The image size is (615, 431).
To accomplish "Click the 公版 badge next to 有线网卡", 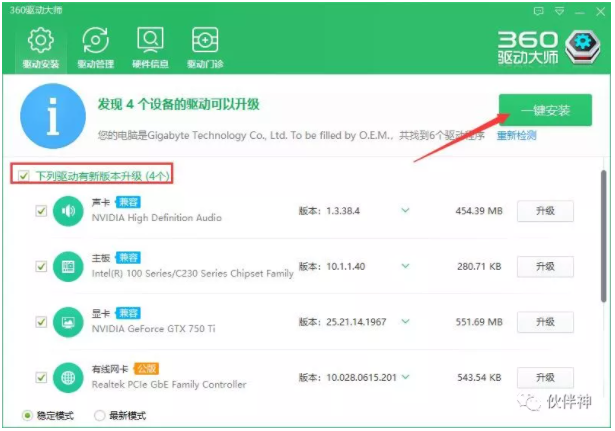I will pos(146,369).
